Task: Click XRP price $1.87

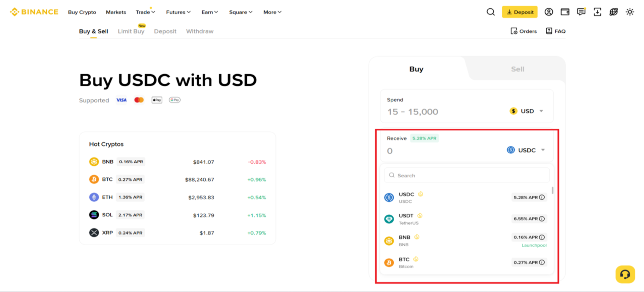Action: [x=207, y=233]
